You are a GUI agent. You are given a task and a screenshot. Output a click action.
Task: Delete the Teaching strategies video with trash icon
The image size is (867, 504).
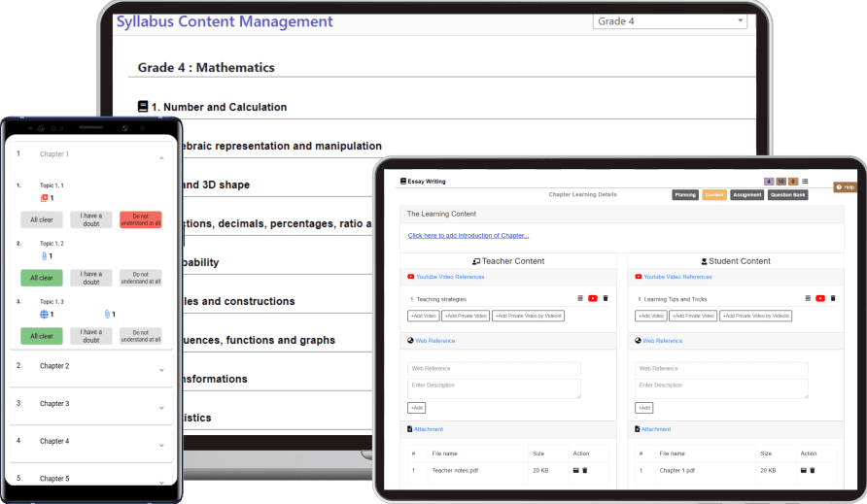606,298
